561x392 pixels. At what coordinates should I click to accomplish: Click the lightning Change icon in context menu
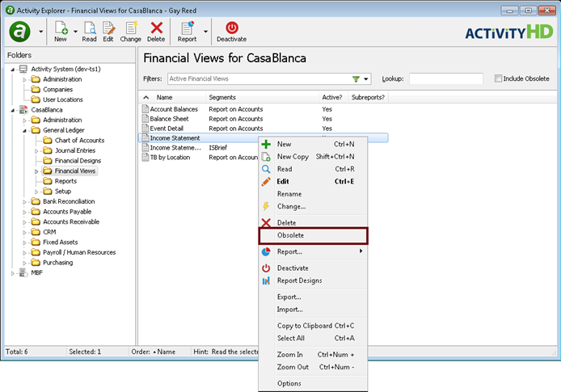click(266, 206)
